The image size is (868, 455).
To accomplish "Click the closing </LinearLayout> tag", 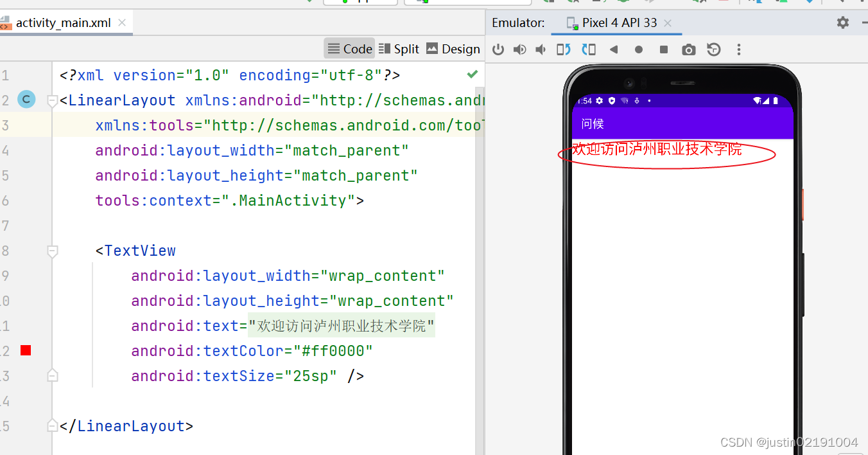I will coord(126,426).
